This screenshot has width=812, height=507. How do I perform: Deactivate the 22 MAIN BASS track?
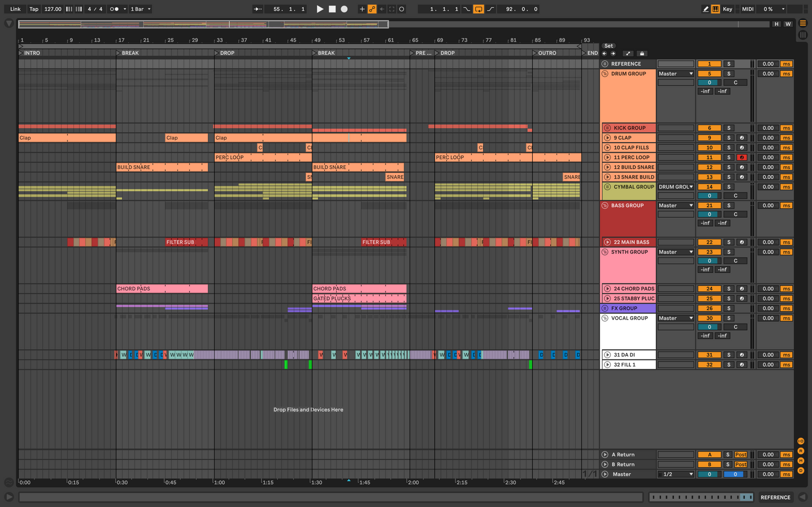point(709,243)
